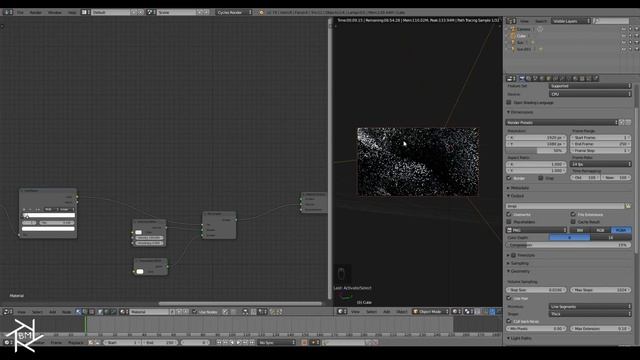Toggle the Cull back-faces checkbox

click(509, 322)
